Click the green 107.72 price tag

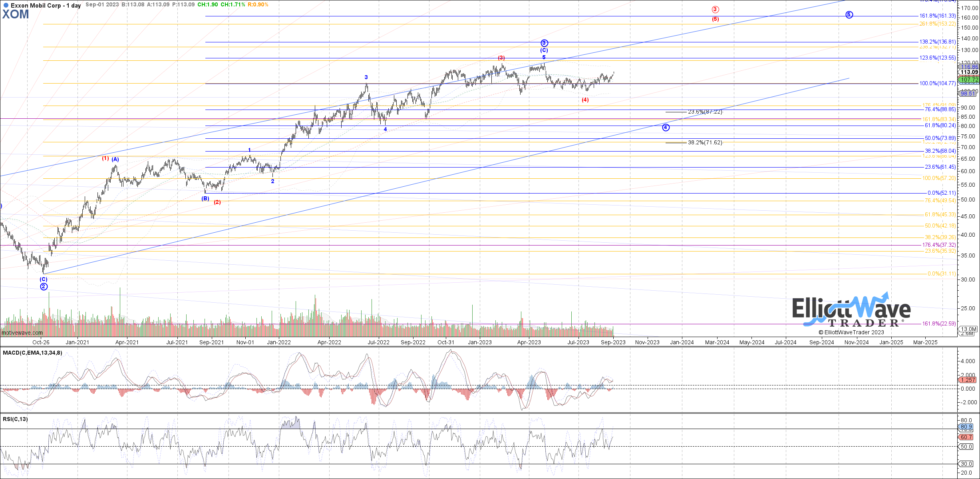969,80
